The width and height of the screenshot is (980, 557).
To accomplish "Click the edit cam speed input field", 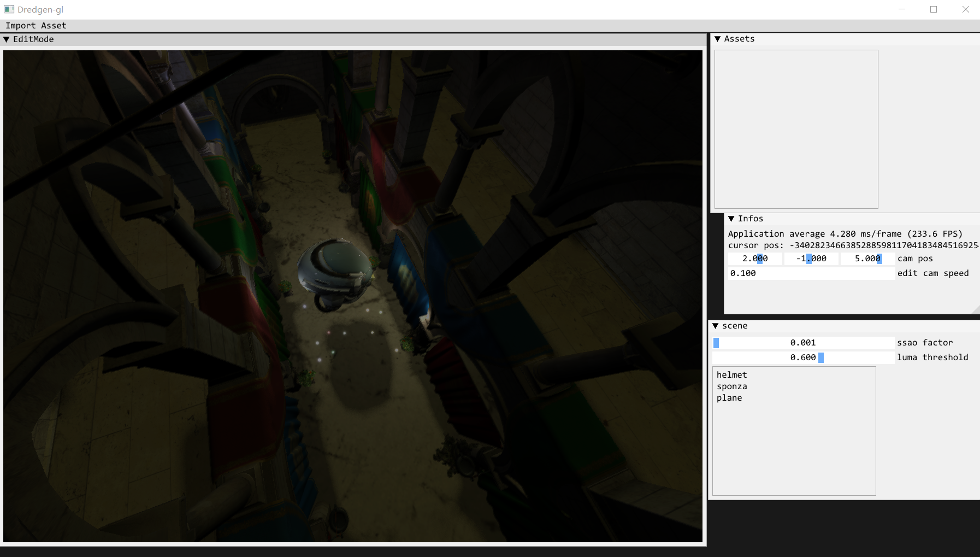I will click(811, 273).
